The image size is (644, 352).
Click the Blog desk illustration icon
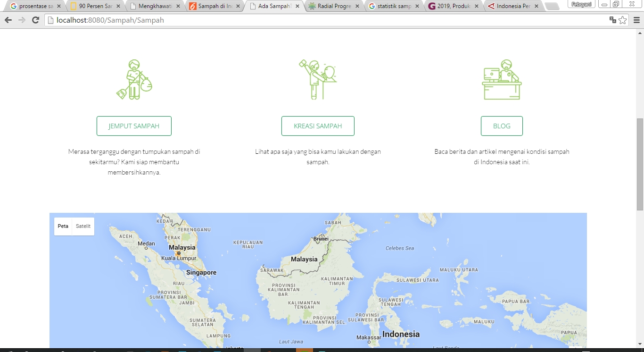[502, 79]
